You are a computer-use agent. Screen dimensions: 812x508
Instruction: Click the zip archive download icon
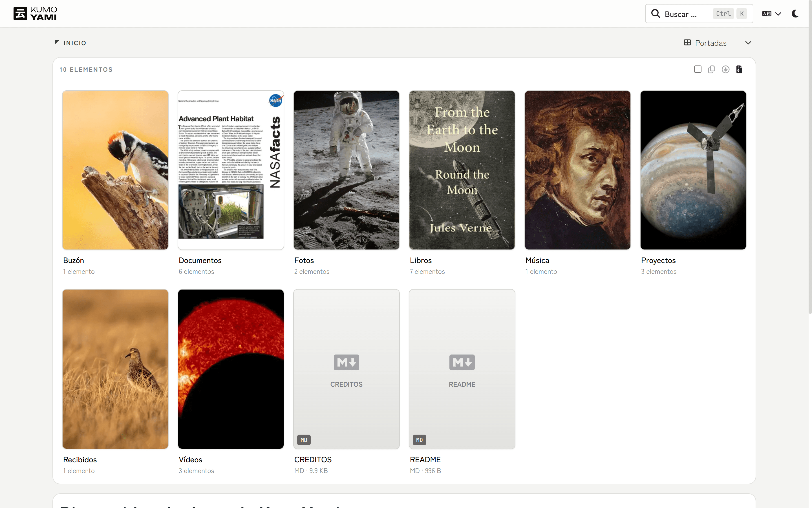(739, 69)
